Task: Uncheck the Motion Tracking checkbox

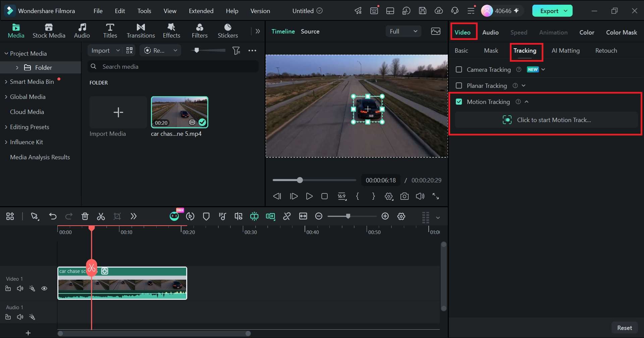Action: [x=459, y=102]
